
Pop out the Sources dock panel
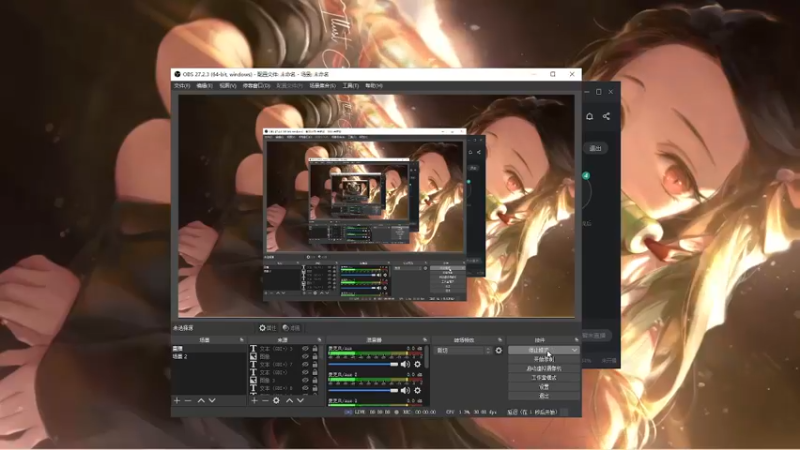pyautogui.click(x=320, y=340)
